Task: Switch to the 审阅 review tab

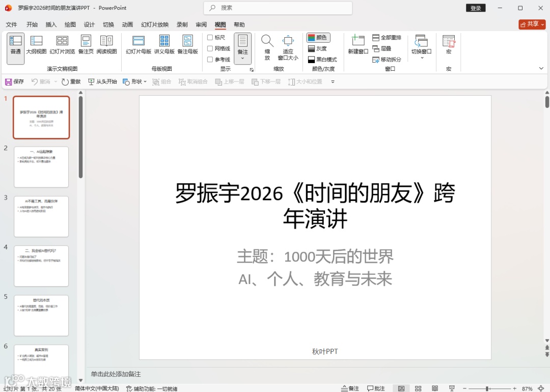Action: click(201, 24)
